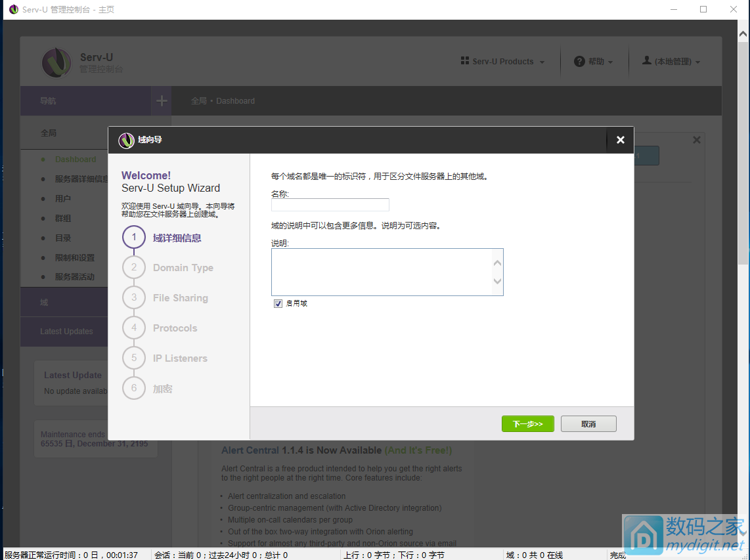Click the step 5 circle for IP Listeners
750x560 pixels.
pyautogui.click(x=134, y=358)
